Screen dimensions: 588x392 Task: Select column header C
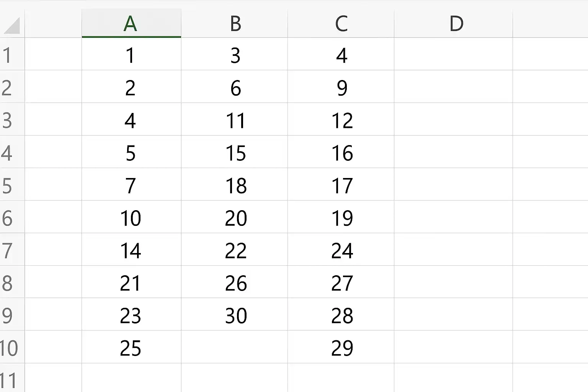341,23
